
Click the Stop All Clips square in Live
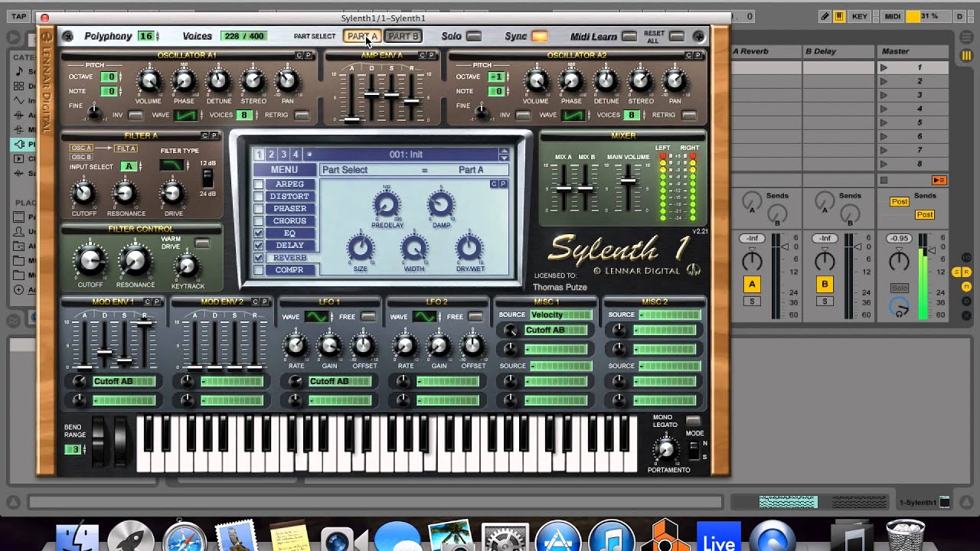pyautogui.click(x=884, y=181)
